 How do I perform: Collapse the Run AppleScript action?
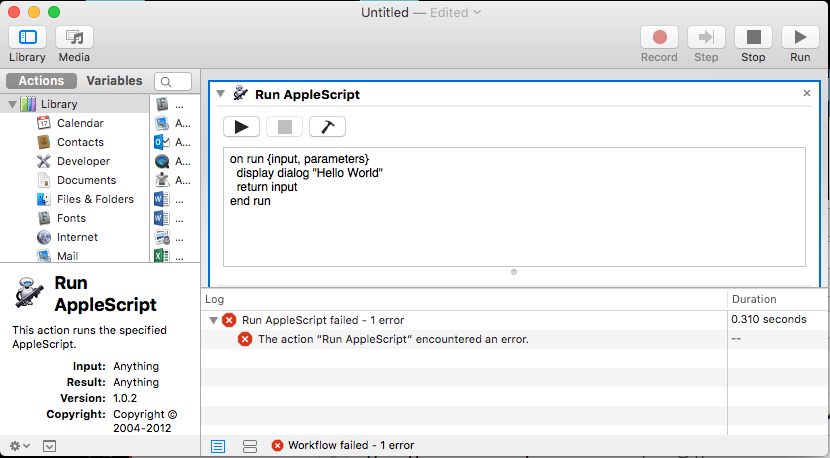[x=221, y=94]
